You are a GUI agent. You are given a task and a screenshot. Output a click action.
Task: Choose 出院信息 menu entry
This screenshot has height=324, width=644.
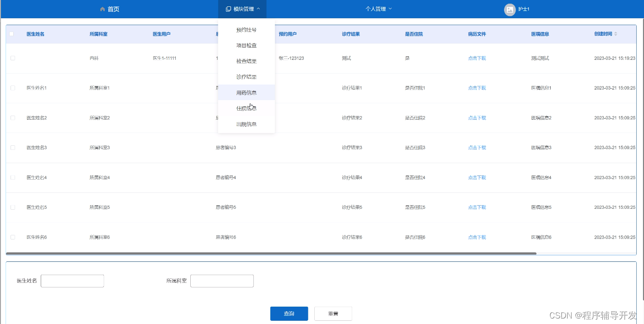(x=247, y=124)
